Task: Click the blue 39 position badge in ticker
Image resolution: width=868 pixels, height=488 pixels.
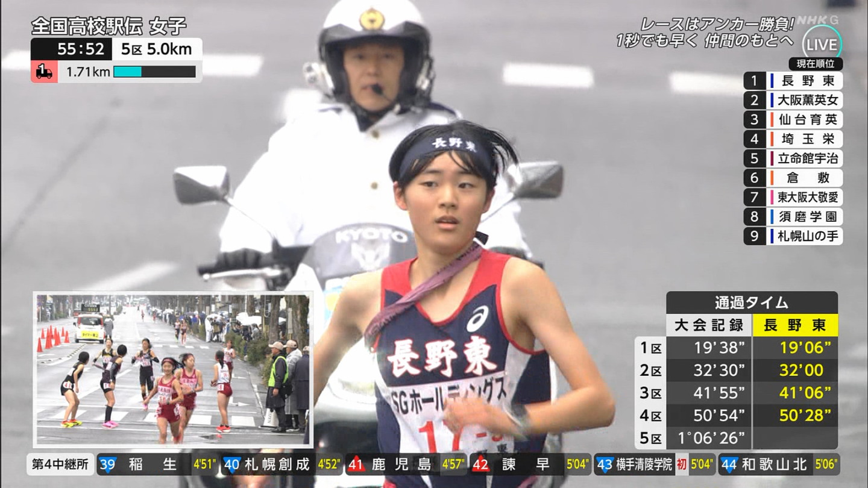Action: pos(107,465)
